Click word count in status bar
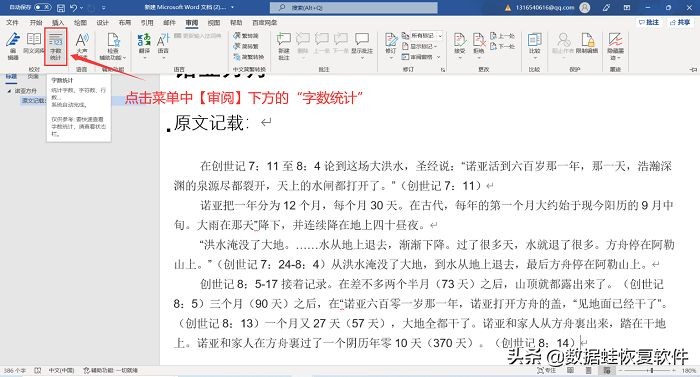Viewport: 700px width, 377px height. coord(15,370)
